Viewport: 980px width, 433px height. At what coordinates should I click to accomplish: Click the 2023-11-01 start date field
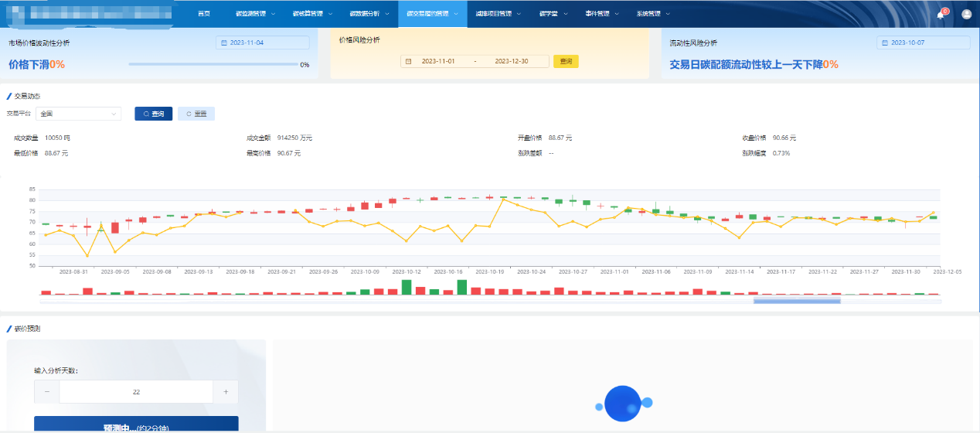click(438, 61)
